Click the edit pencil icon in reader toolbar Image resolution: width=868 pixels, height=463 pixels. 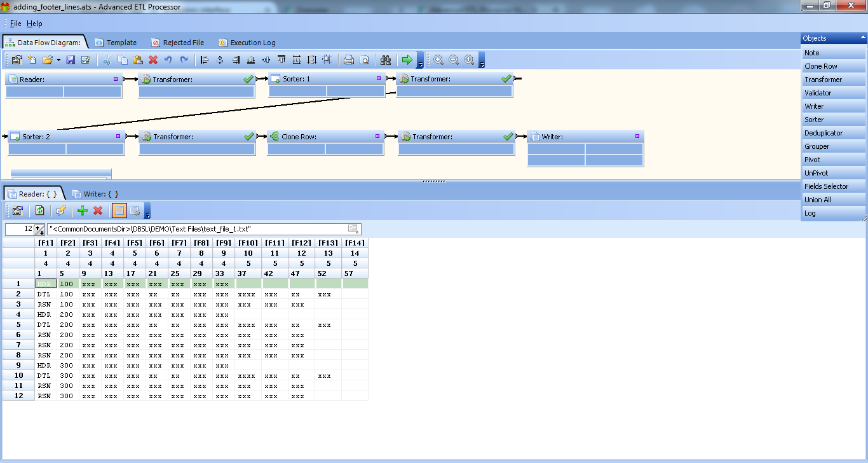pyautogui.click(x=61, y=211)
